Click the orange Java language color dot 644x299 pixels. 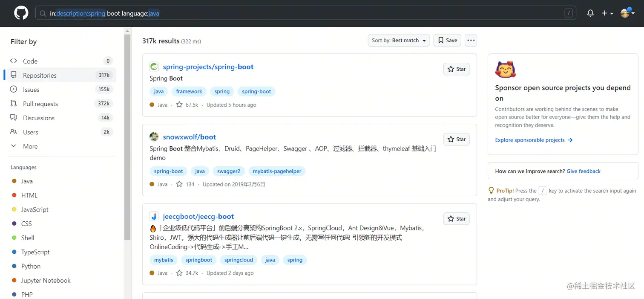[14, 181]
